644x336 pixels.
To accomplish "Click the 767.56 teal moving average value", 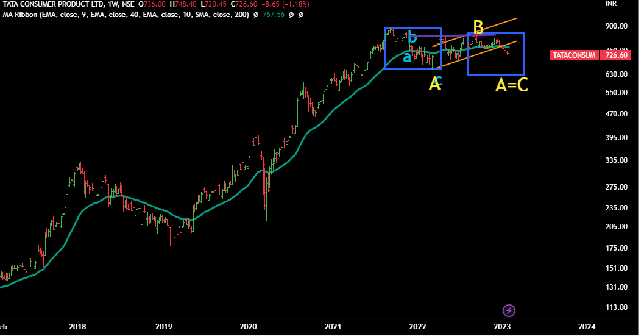I will (x=272, y=15).
